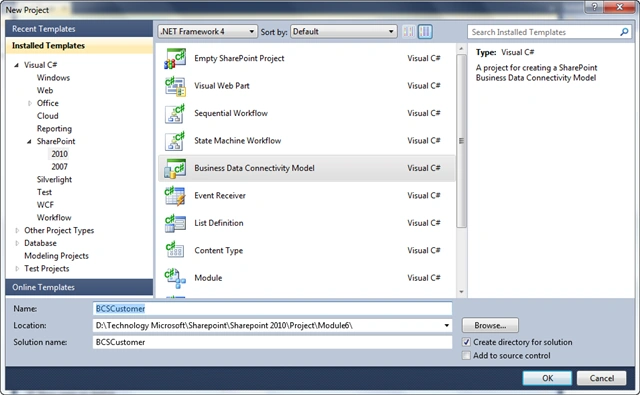
Task: Collapse the SharePoint tree node
Action: [x=29, y=142]
